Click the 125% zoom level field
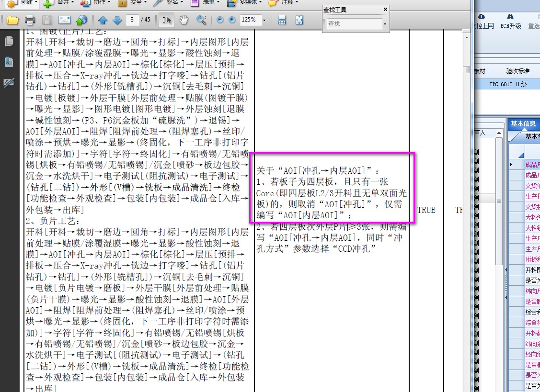The height and width of the screenshot is (392, 540). [x=251, y=20]
